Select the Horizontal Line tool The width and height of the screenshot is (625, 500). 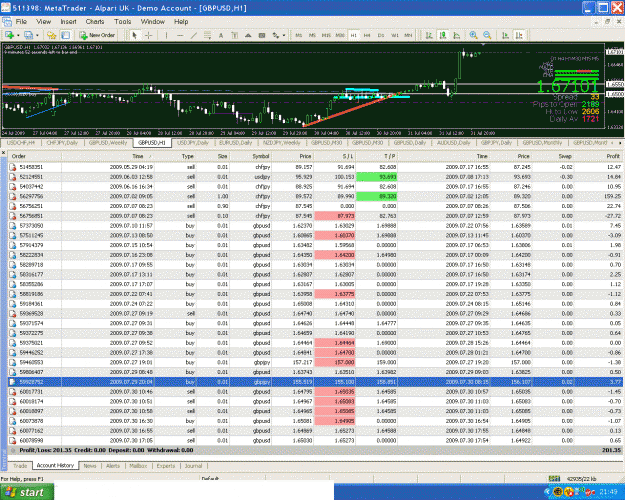(x=180, y=35)
